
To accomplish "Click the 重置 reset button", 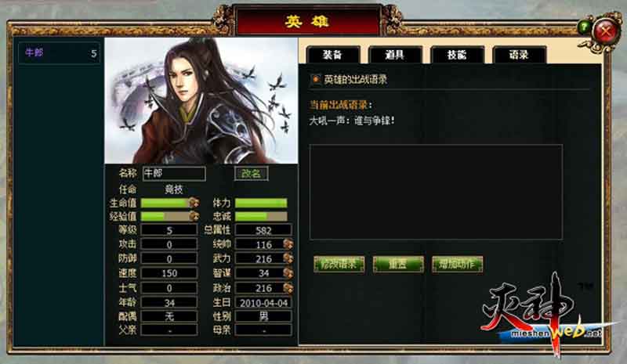I will click(398, 264).
